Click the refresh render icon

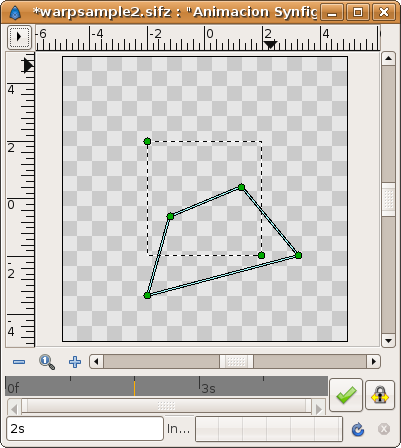(358, 429)
